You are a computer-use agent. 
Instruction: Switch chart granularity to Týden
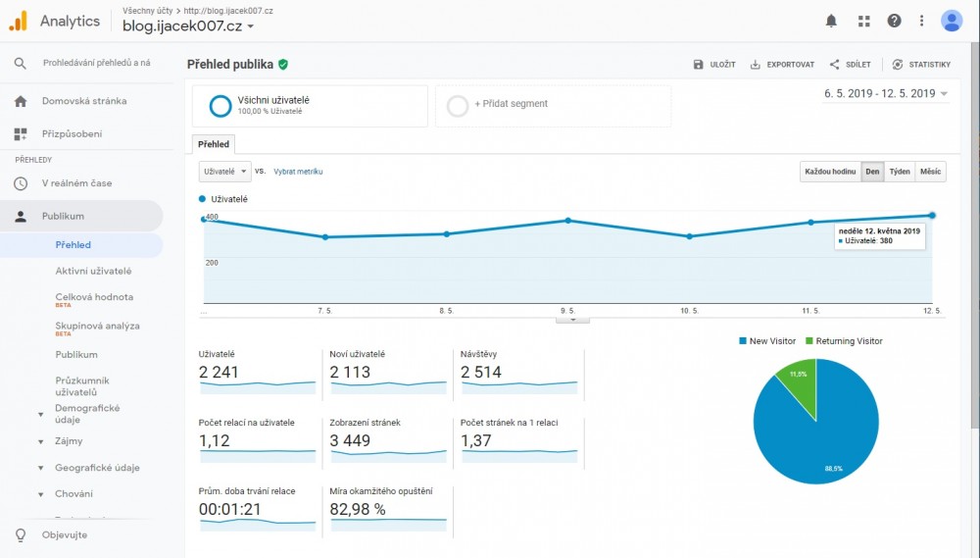[899, 171]
